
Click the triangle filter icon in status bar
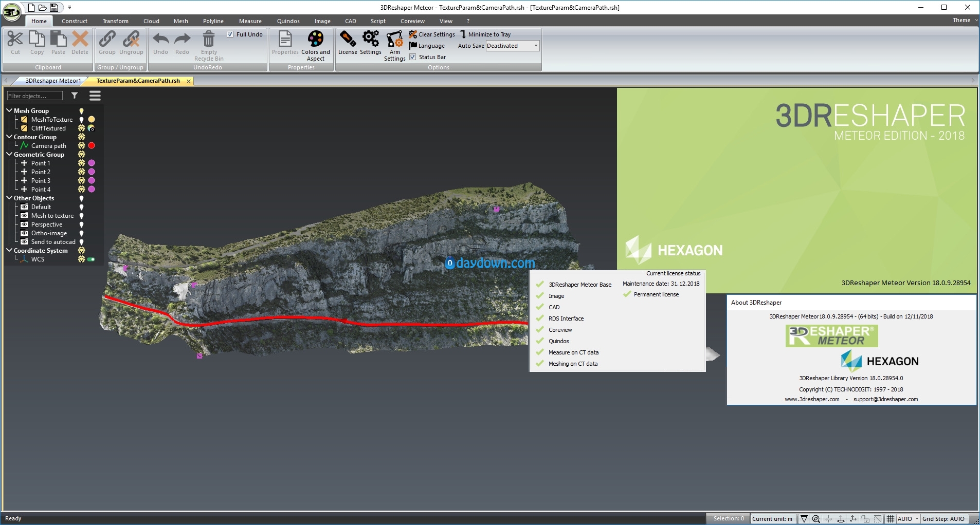point(804,519)
